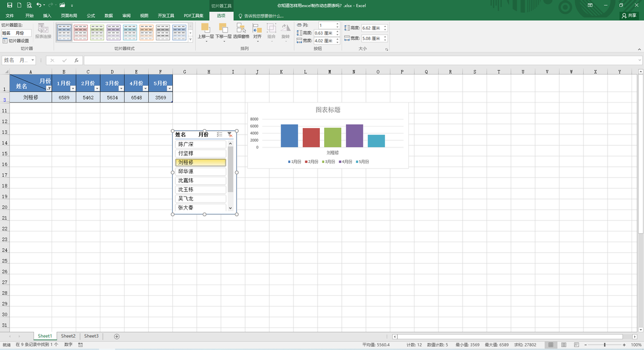Open the align (对齐) options
644x350 pixels.
point(257,32)
